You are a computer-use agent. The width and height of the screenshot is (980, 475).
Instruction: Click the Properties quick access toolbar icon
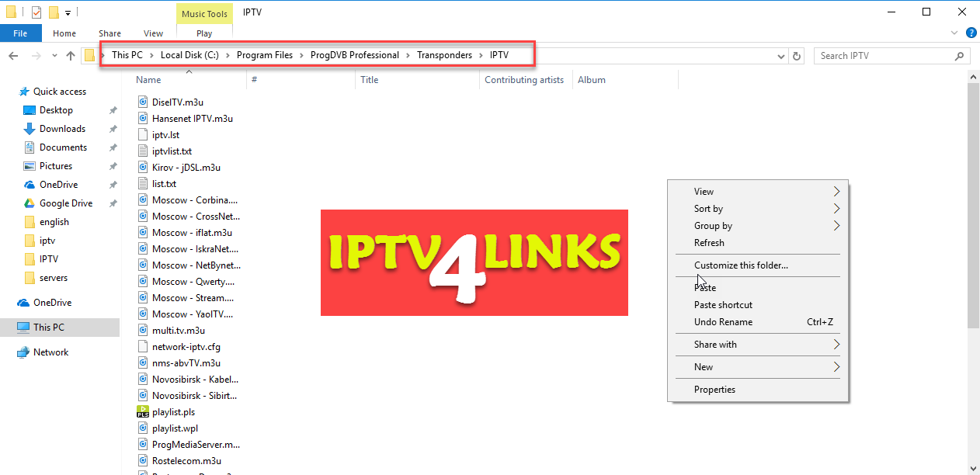[36, 12]
